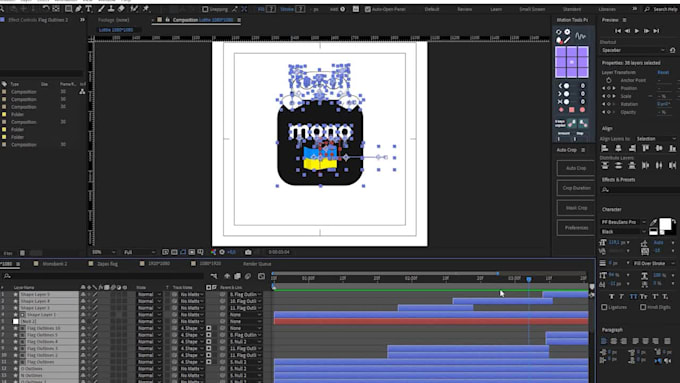Select the Type tool in toolbar

88,9
